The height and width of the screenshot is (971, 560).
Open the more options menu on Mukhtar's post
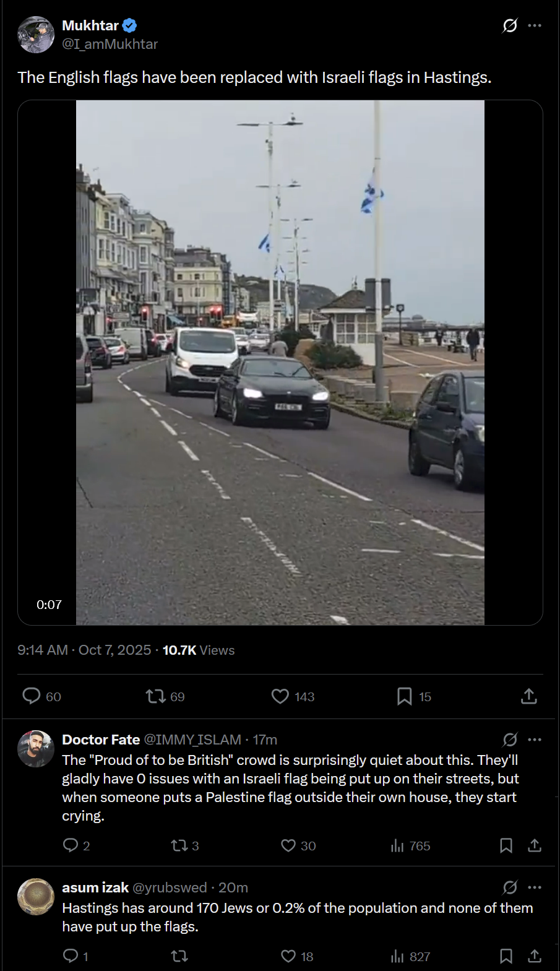coord(535,25)
